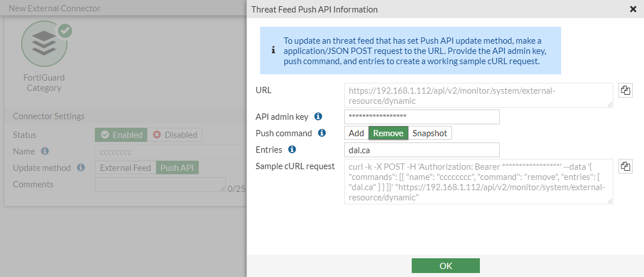Copy the sample cURL request
The width and height of the screenshot is (644, 277).
point(625,166)
